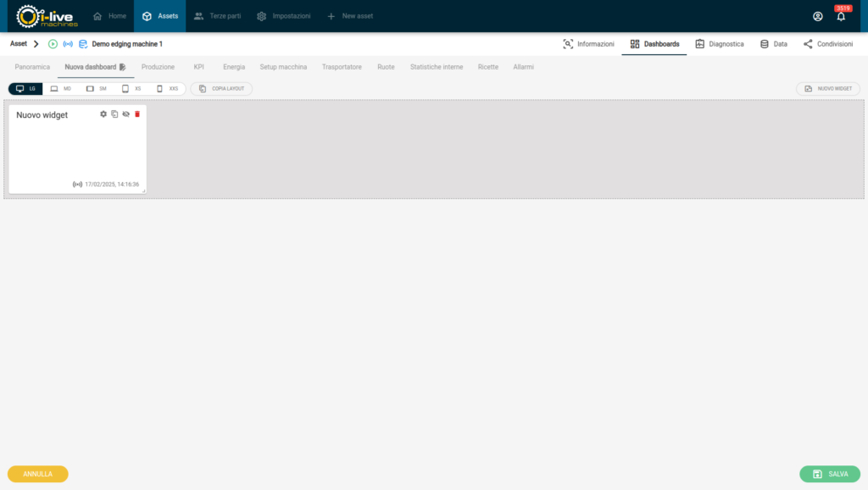Image resolution: width=868 pixels, height=490 pixels.
Task: Duplicate the Nuovo widget using copy icon
Action: [114, 114]
